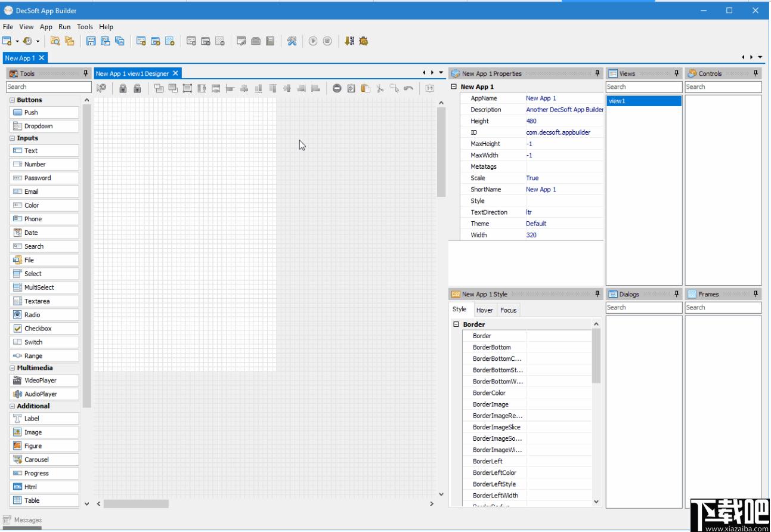This screenshot has height=532, width=771.
Task: Click the new app icon in main toolbar
Action: 7,41
